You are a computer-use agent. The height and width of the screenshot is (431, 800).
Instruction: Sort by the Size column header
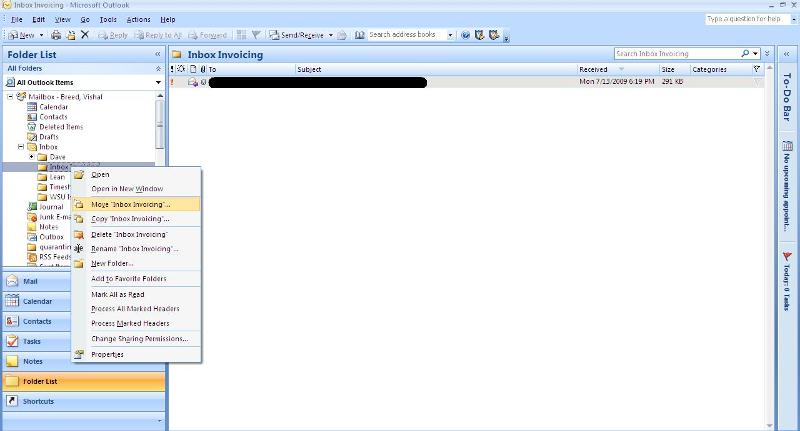tap(674, 69)
